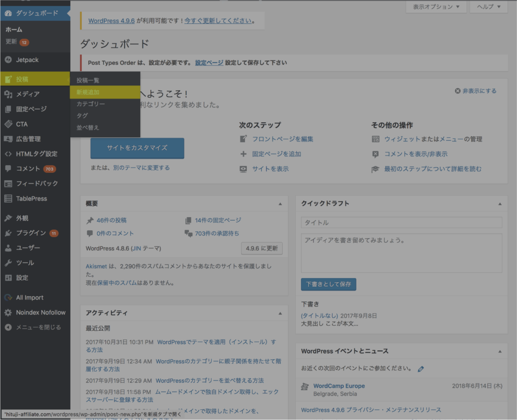Open the WordPress 4.9.6 privacy maintenance release link
517x420 pixels.
(371, 410)
